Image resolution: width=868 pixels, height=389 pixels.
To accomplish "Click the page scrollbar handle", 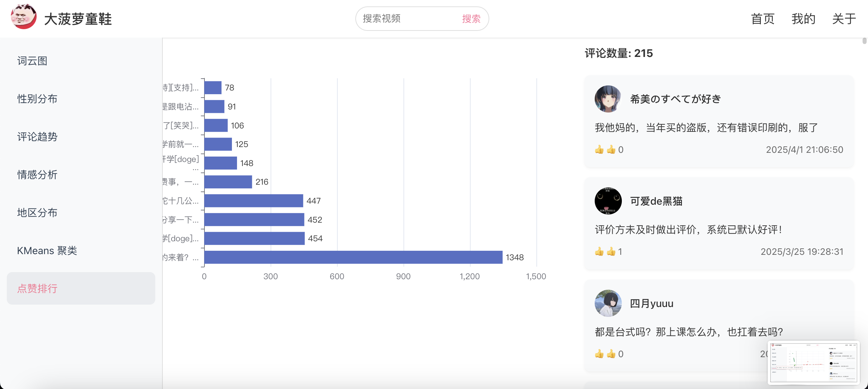I will click(864, 41).
